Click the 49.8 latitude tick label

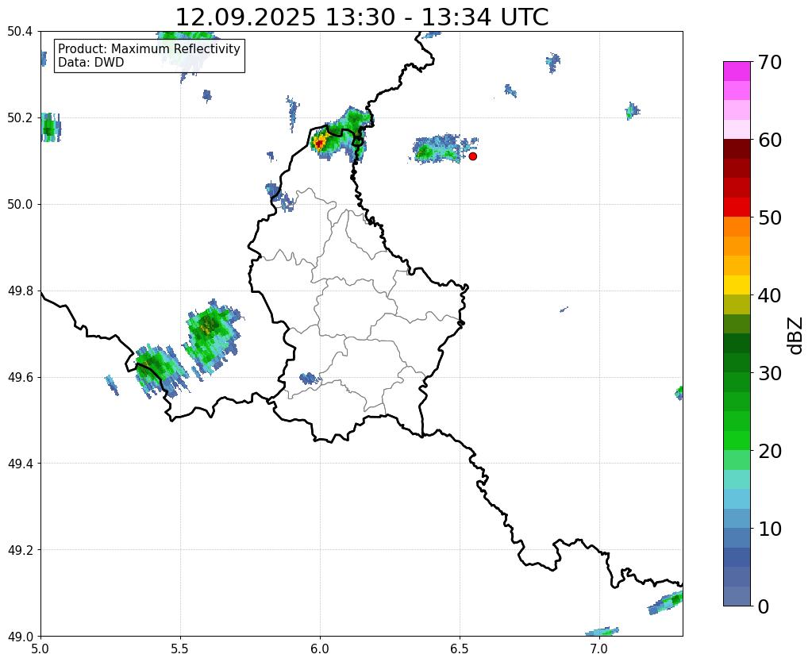20,291
